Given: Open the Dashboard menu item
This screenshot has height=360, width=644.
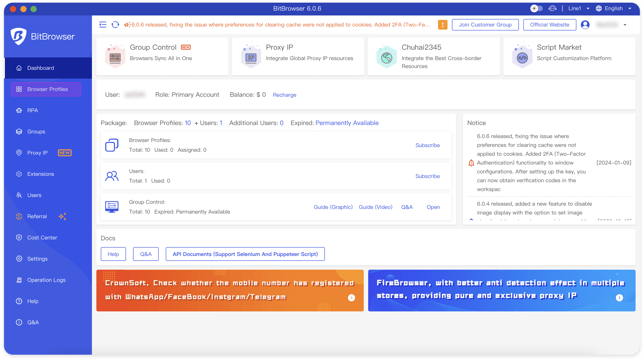Looking at the screenshot, I should click(48, 68).
